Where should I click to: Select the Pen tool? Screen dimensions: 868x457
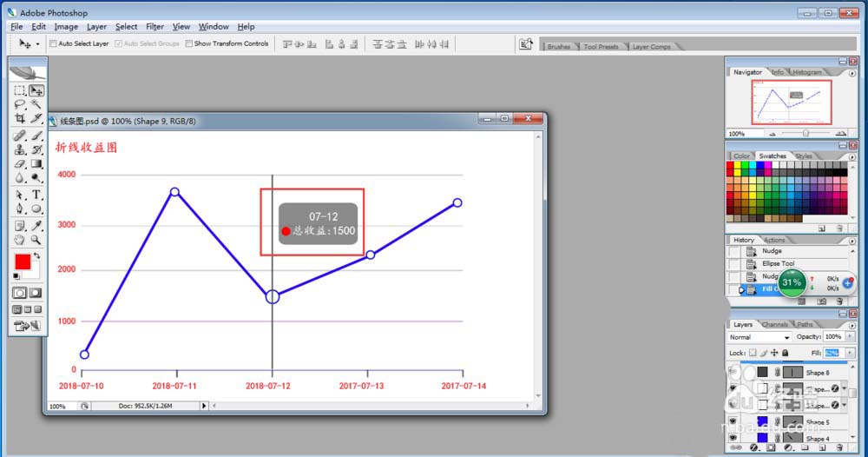19,209
